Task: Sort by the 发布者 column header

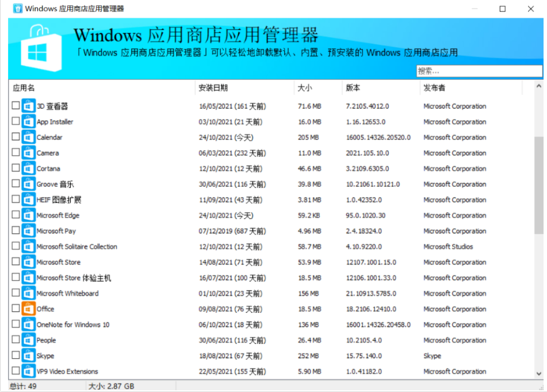Action: (x=471, y=88)
